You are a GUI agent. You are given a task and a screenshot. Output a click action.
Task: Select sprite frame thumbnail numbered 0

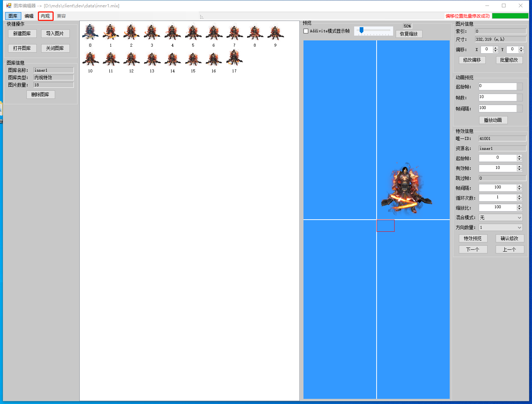pos(90,32)
